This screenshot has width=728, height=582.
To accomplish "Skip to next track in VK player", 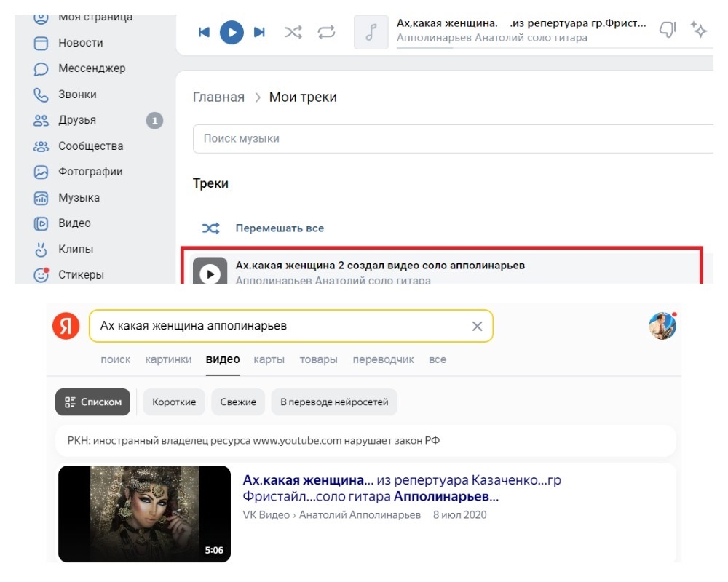I will pos(259,32).
